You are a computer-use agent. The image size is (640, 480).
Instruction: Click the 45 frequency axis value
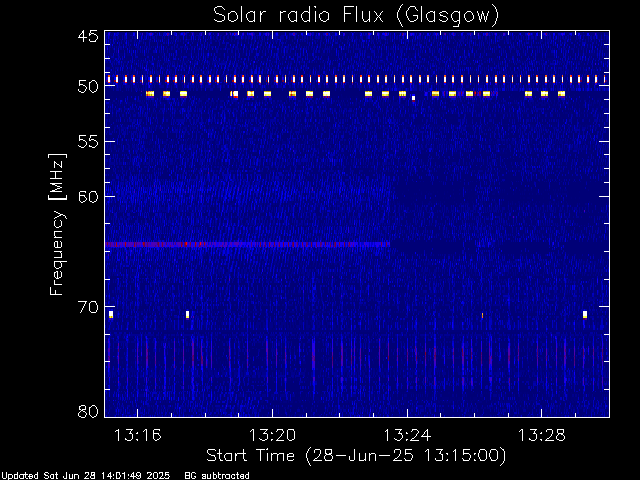pyautogui.click(x=88, y=36)
